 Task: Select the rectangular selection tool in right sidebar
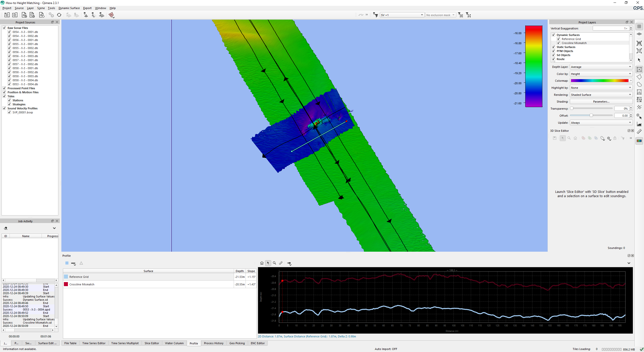click(x=639, y=69)
